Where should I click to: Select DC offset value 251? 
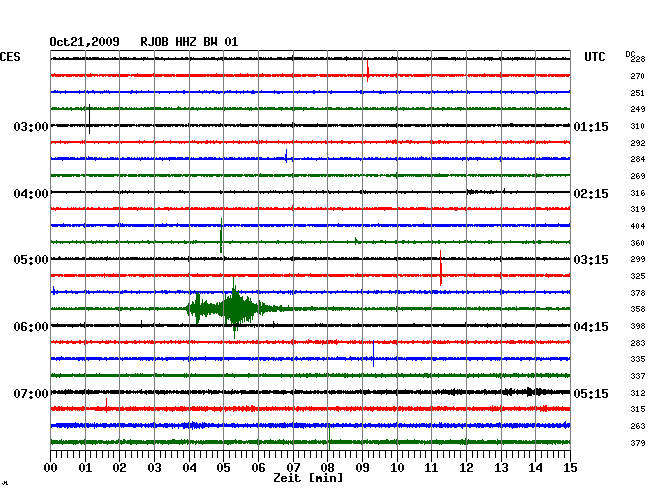[638, 93]
